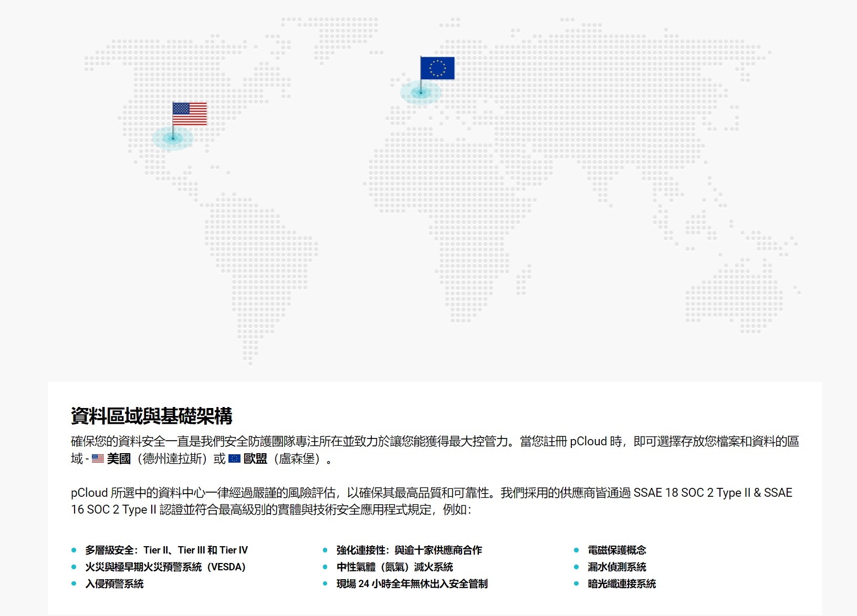Click bullet item 漏水偵測系統

tap(617, 567)
